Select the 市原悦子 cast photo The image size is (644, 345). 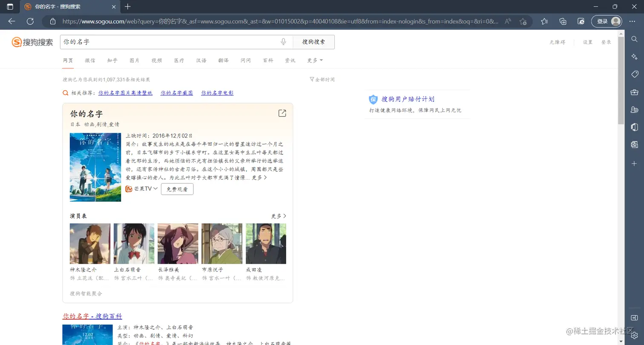pyautogui.click(x=222, y=244)
